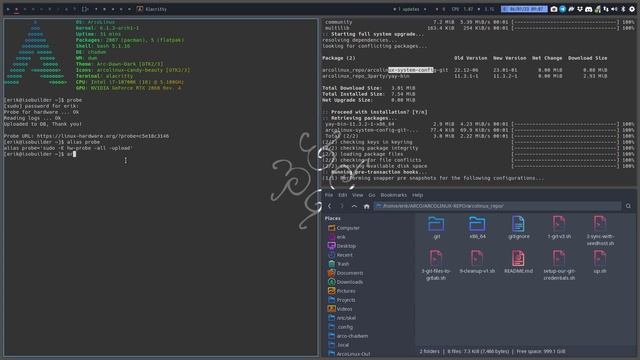Screen dimensions: 640x360
Task: Click the highlighted text in pacman terminal
Action: tap(411, 70)
